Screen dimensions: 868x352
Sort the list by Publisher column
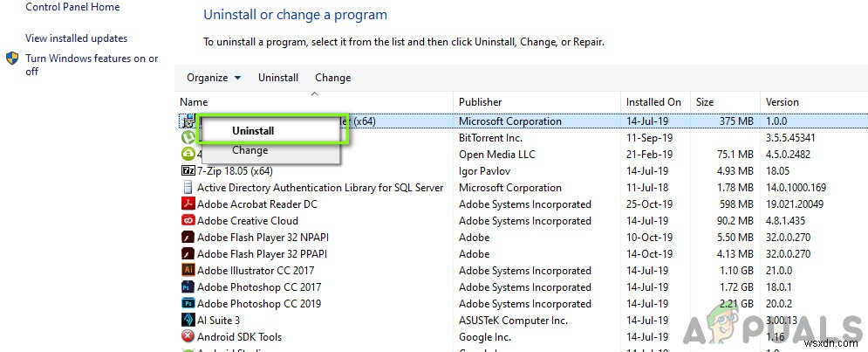pos(480,102)
